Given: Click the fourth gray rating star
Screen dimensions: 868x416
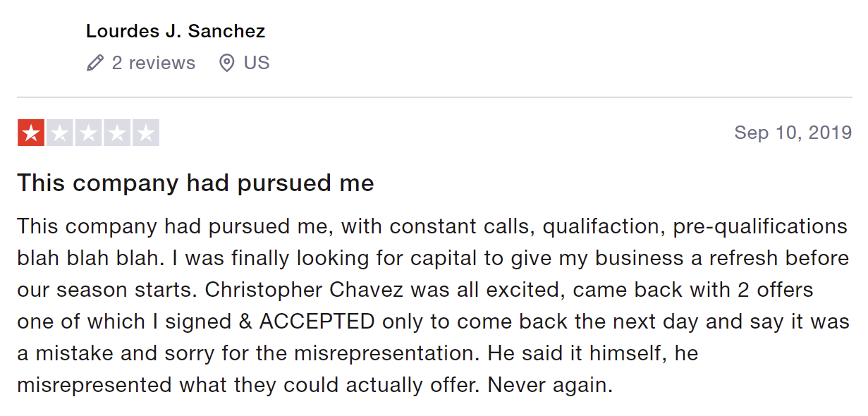Looking at the screenshot, I should (117, 133).
